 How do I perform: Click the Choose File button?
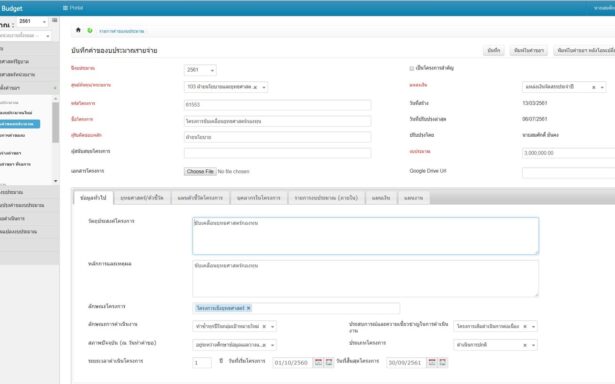(200, 171)
